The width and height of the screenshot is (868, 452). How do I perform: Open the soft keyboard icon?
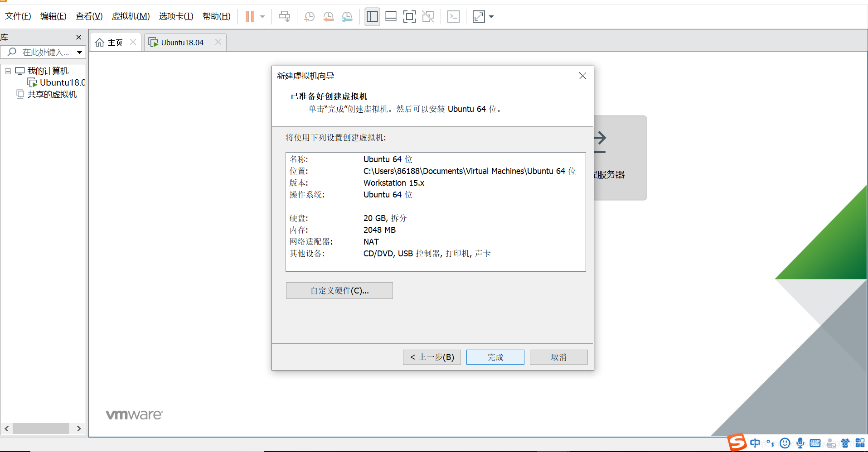815,443
